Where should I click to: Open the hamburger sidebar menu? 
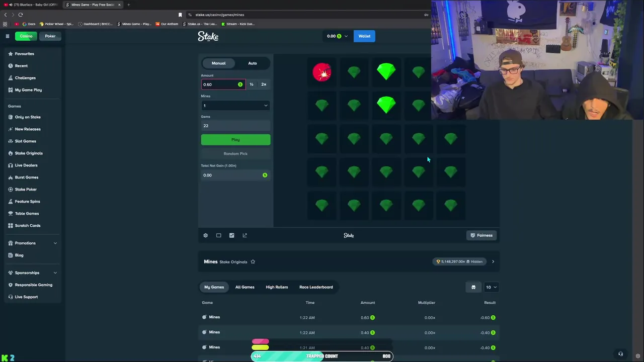pos(8,36)
